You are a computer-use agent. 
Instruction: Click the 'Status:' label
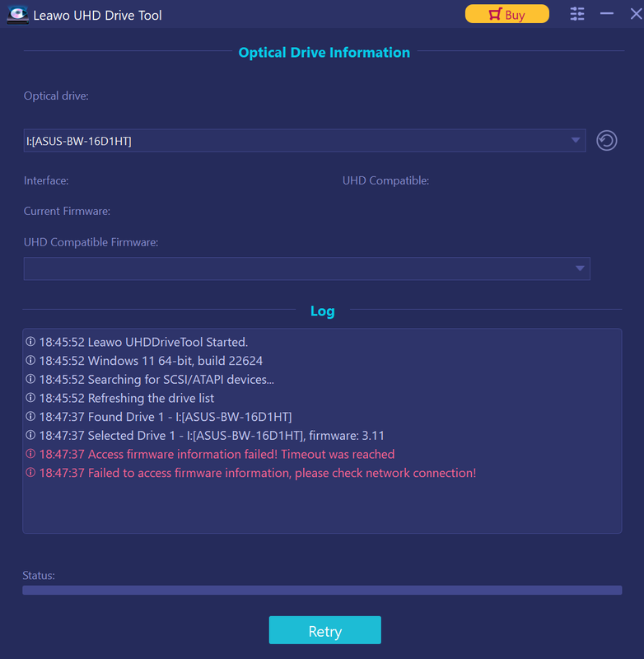[x=39, y=575]
